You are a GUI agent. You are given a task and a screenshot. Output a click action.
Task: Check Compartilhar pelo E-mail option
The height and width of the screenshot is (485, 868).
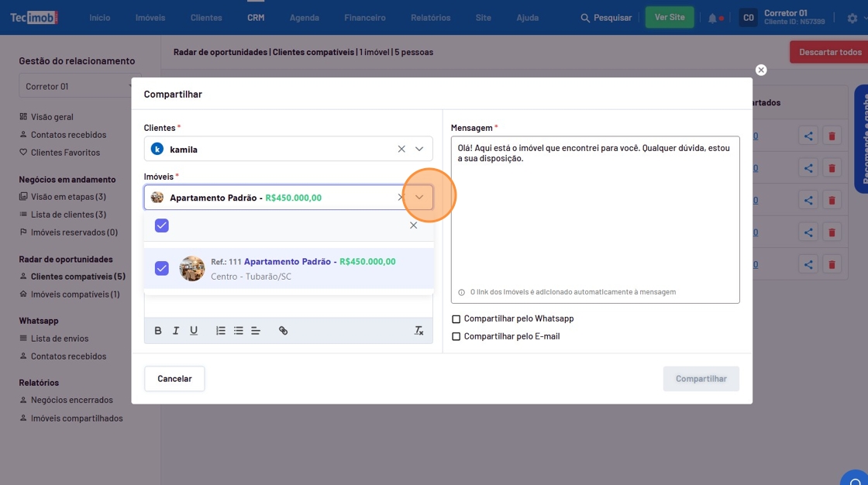click(x=456, y=337)
